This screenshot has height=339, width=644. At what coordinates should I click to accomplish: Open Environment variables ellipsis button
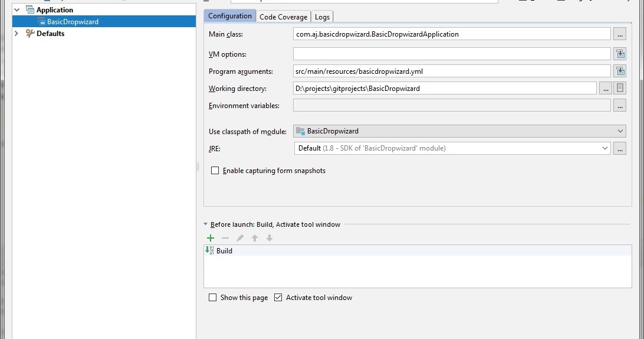pyautogui.click(x=619, y=106)
